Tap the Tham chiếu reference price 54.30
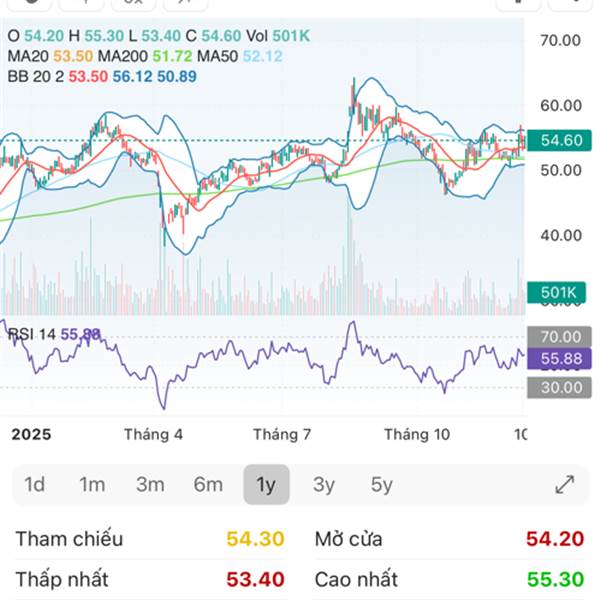The image size is (600, 600). [x=255, y=539]
